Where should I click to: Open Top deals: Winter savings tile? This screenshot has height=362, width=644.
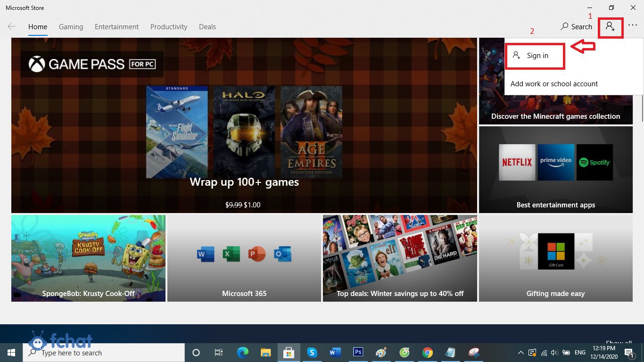point(400,258)
